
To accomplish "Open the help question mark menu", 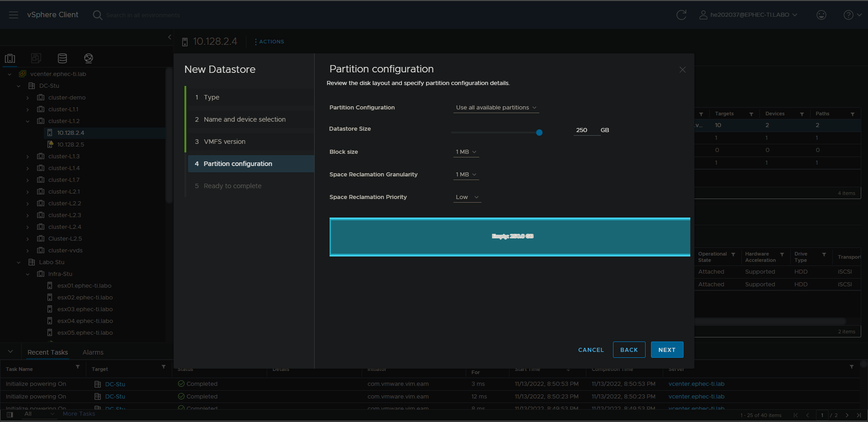I will (x=852, y=15).
